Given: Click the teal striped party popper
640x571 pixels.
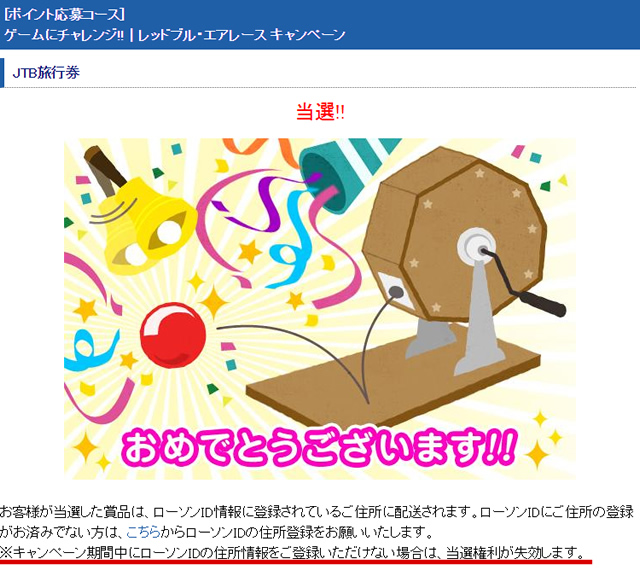Looking at the screenshot, I should [x=347, y=171].
